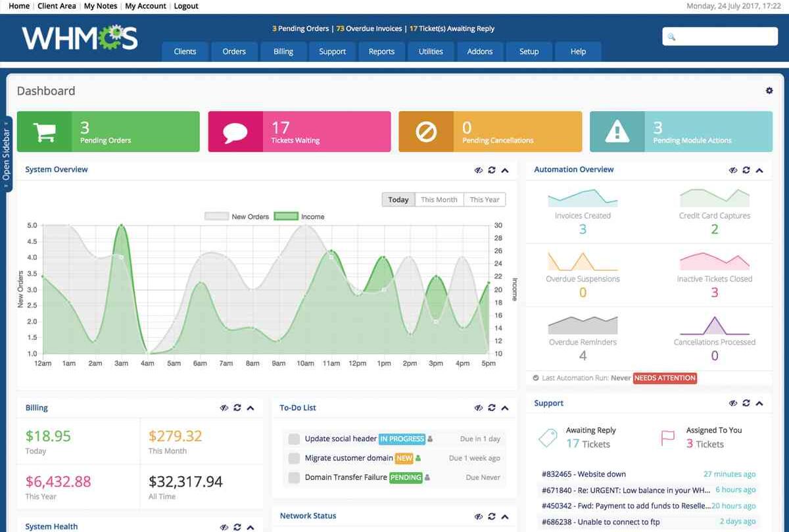Hide the Billing widget with eye icon
This screenshot has width=789, height=532.
224,408
